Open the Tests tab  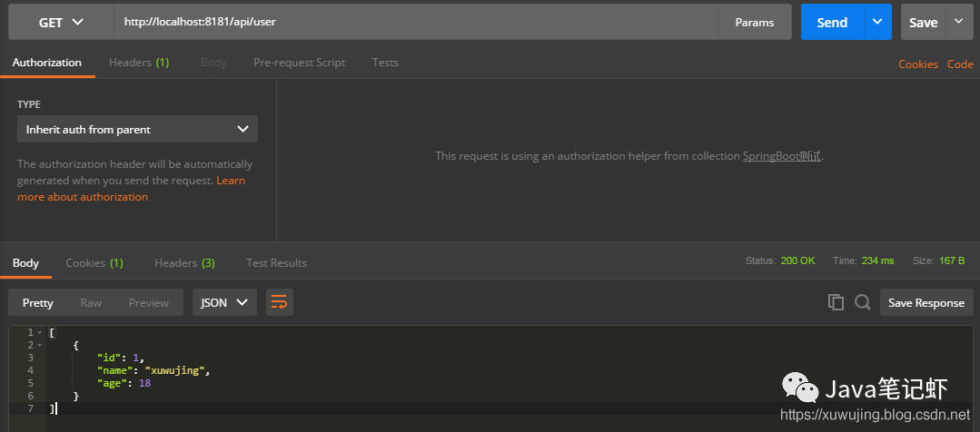point(385,63)
